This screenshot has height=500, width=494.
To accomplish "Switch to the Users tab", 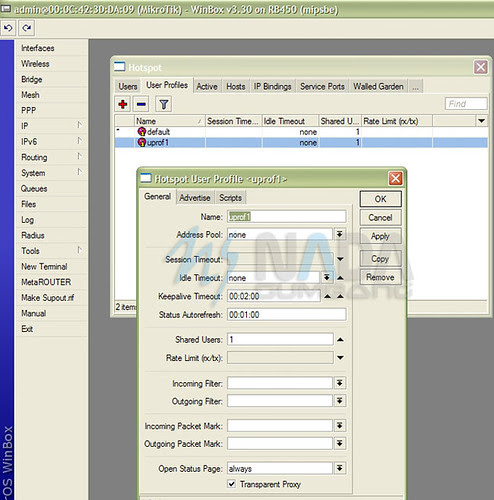I will [128, 87].
